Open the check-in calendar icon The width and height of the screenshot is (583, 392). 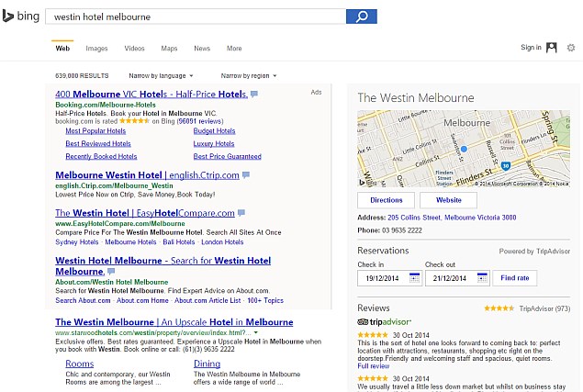point(414,278)
